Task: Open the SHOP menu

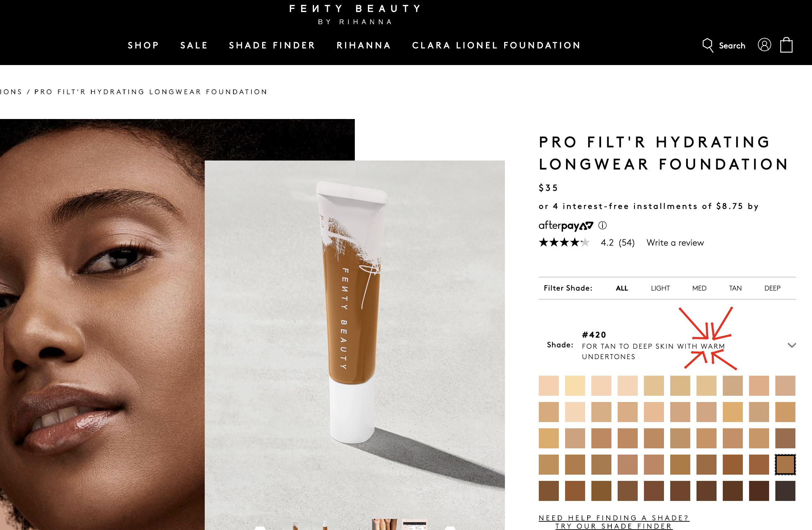Action: coord(143,45)
